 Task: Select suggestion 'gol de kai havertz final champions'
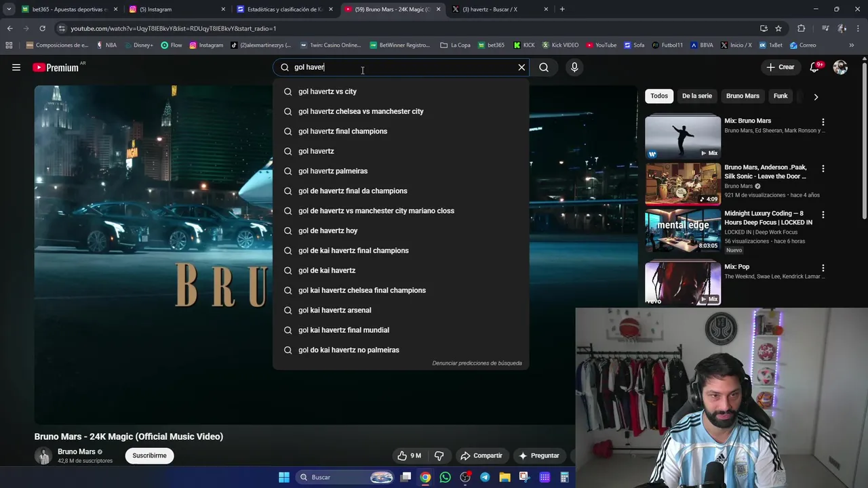point(401,250)
